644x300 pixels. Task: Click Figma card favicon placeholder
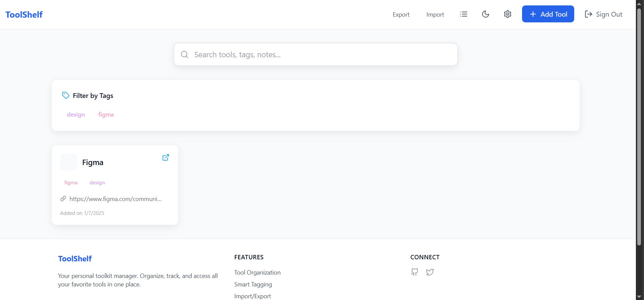point(69,162)
